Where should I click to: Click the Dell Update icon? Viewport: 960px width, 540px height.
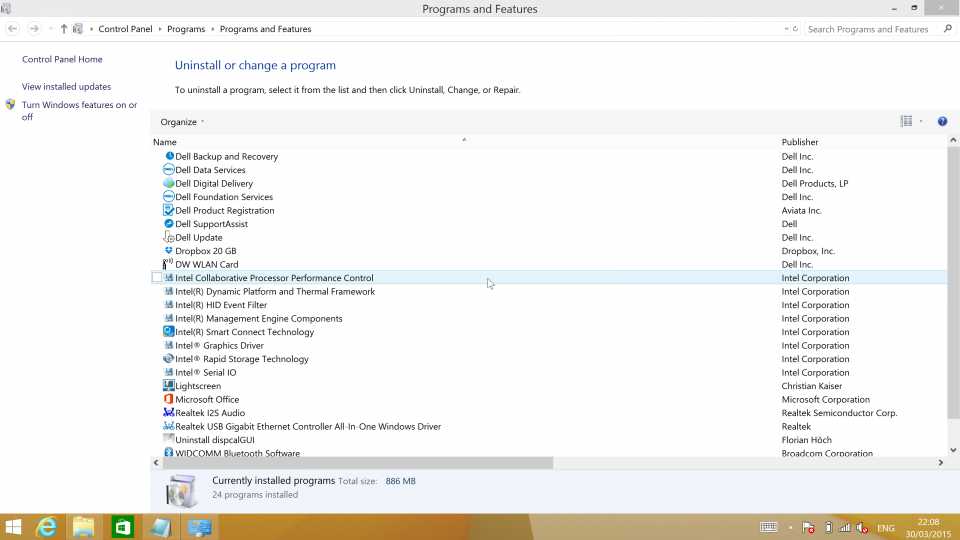[x=169, y=237]
